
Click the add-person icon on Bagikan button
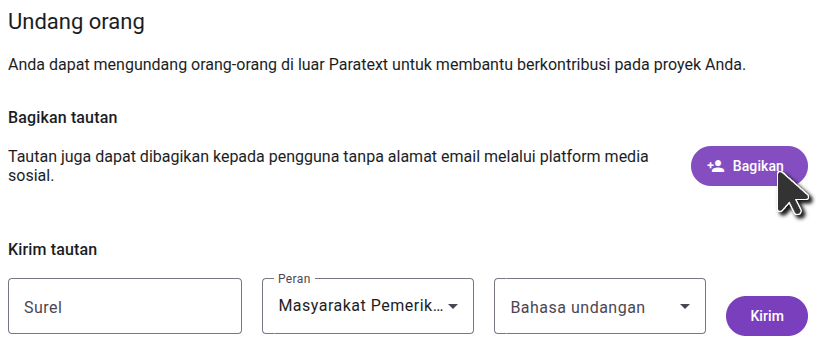716,166
